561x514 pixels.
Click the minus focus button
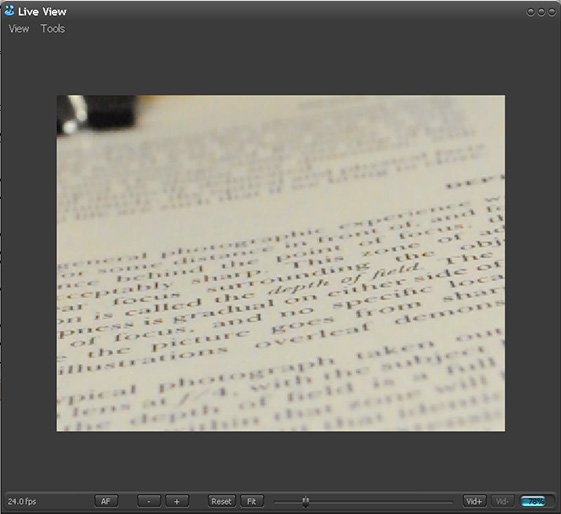[x=149, y=501]
